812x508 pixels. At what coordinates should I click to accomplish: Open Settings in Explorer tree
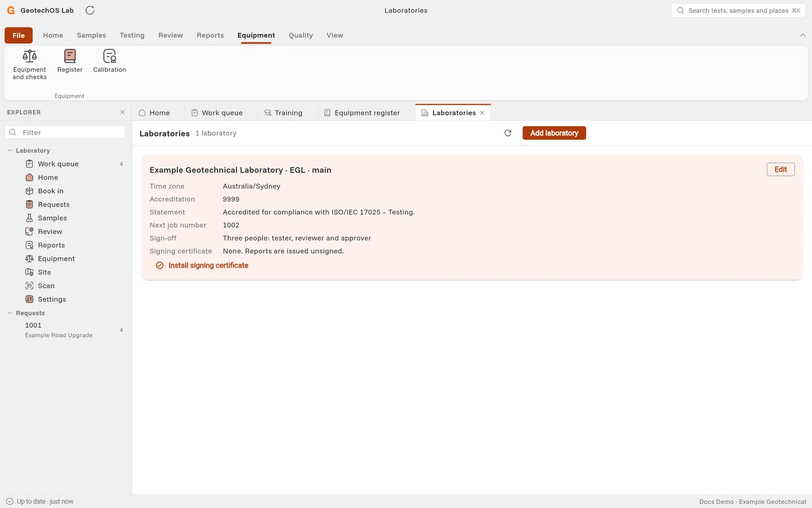tap(65, 299)
